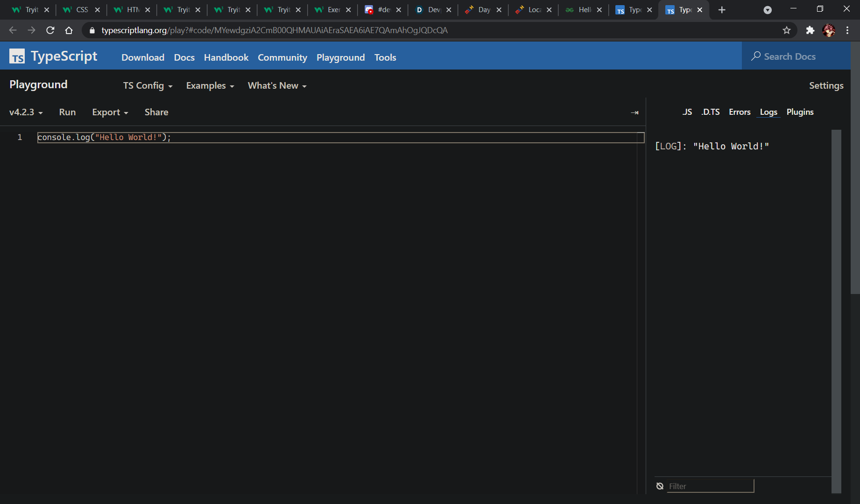Open the Handbook link

[226, 57]
